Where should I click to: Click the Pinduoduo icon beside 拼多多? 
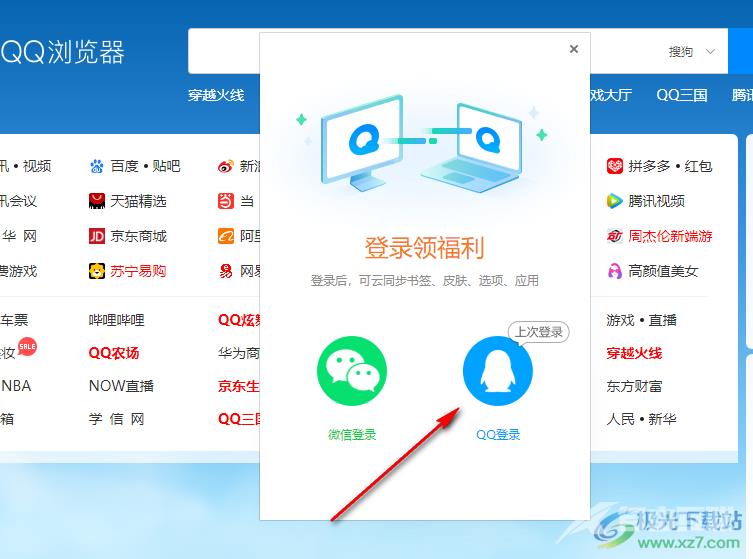click(x=614, y=166)
